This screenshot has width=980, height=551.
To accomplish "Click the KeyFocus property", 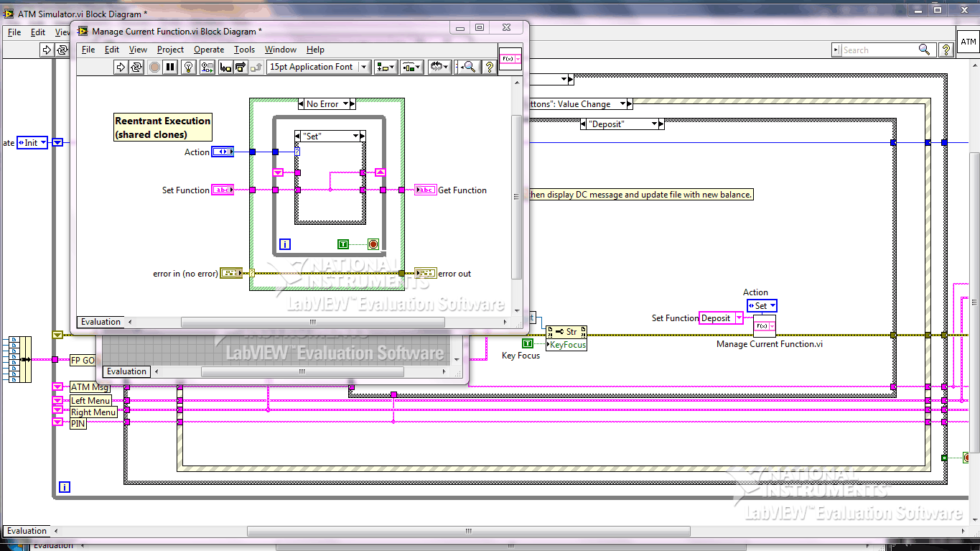I will [x=566, y=344].
